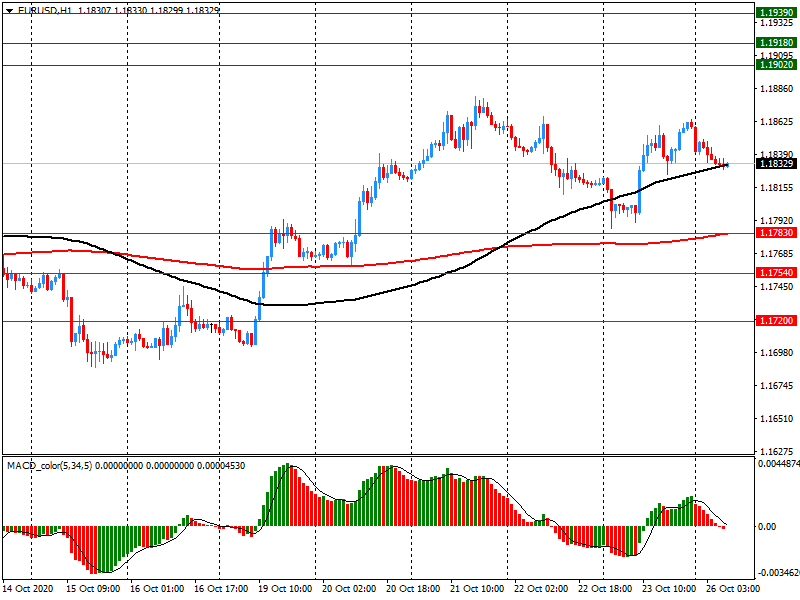Click the 16 Oct 01:00 time label
The image size is (800, 600).
point(157,590)
